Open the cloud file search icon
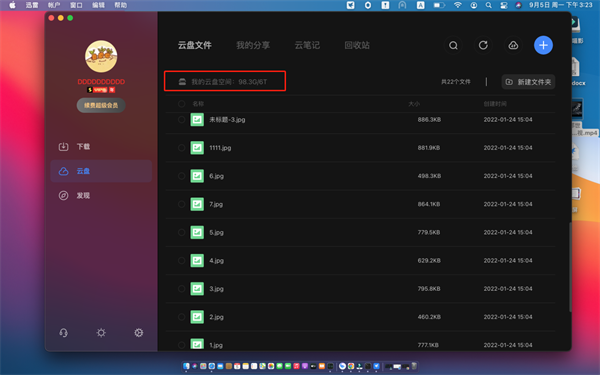The height and width of the screenshot is (375, 600). click(453, 45)
